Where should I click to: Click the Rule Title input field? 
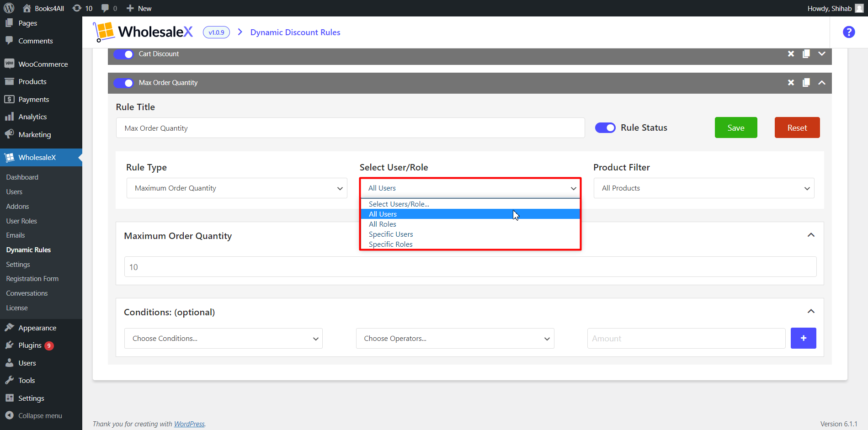point(350,128)
